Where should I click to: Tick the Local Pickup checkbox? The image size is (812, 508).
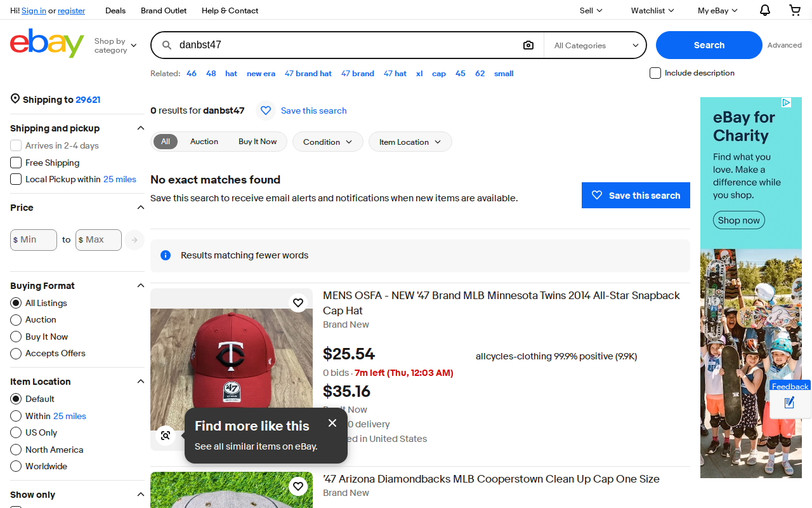coord(16,179)
